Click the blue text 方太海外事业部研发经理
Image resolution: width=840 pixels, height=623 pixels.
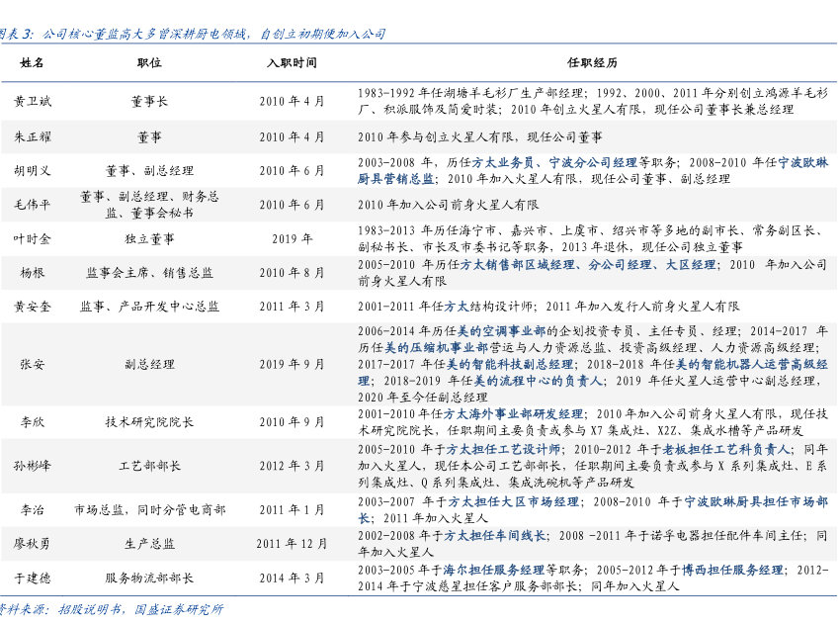point(513,413)
